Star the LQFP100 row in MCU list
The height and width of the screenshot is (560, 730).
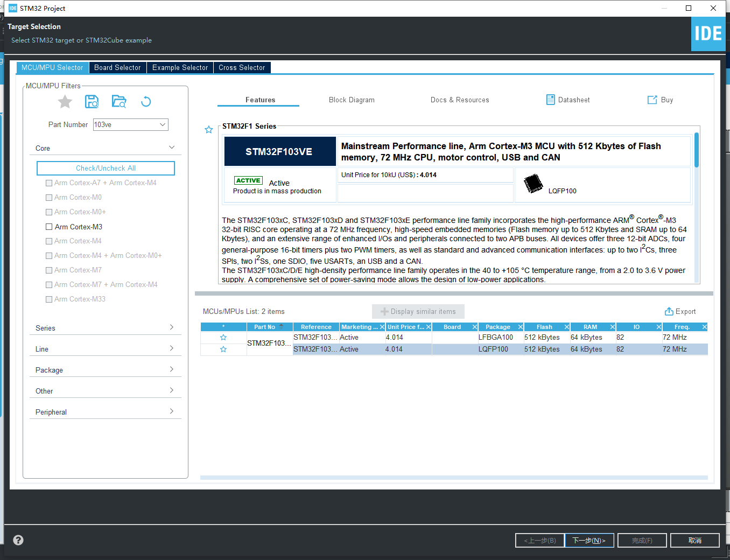click(223, 349)
